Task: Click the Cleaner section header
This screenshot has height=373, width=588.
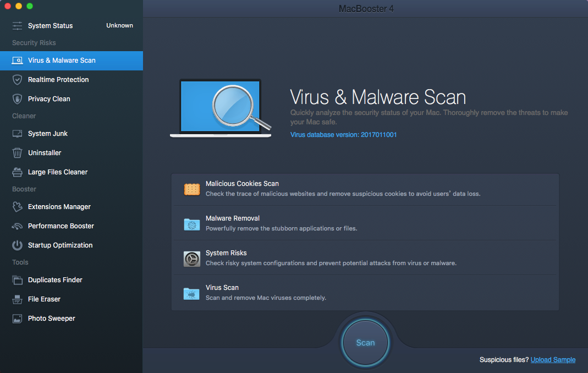Action: coord(24,116)
